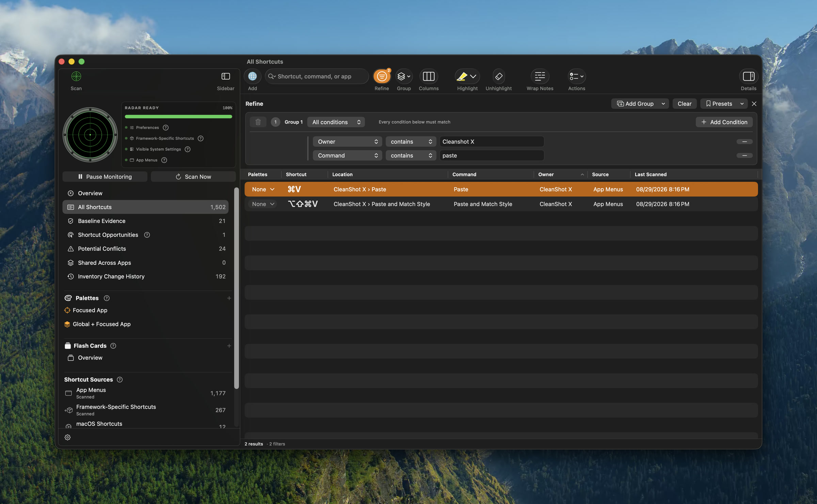
Task: Click the Unhighlight eraser icon
Action: (x=499, y=76)
